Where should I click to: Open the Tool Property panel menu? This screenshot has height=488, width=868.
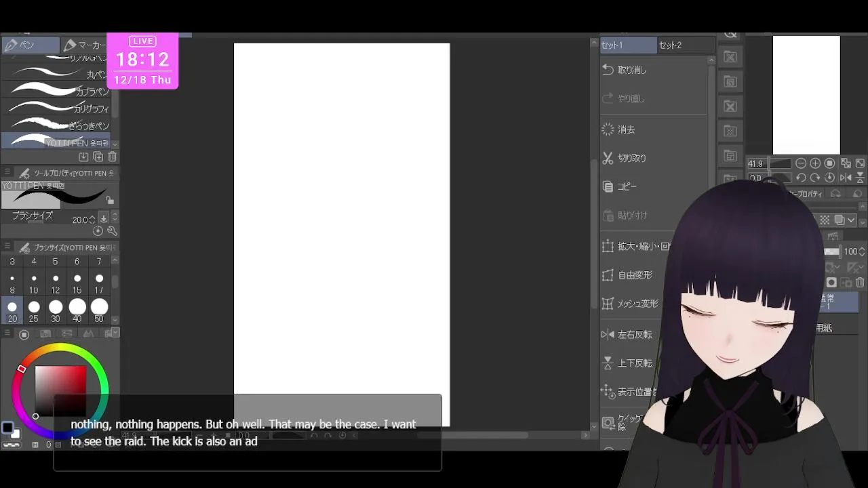point(7,173)
